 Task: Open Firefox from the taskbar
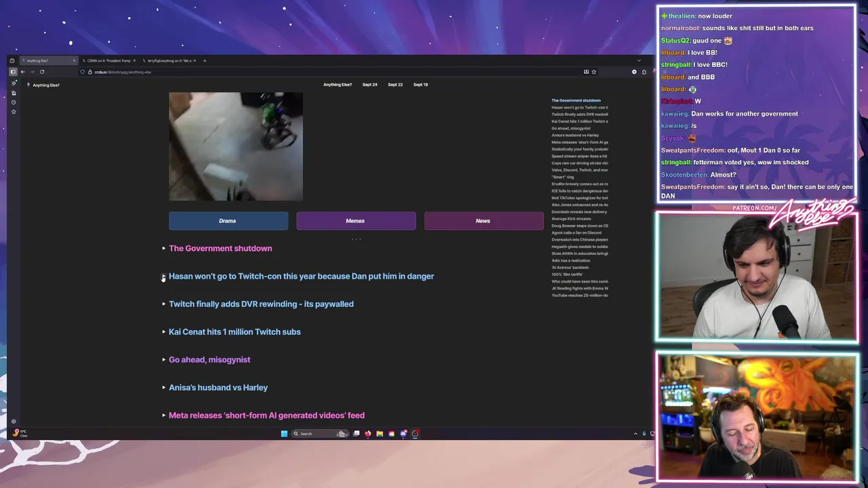click(x=368, y=434)
